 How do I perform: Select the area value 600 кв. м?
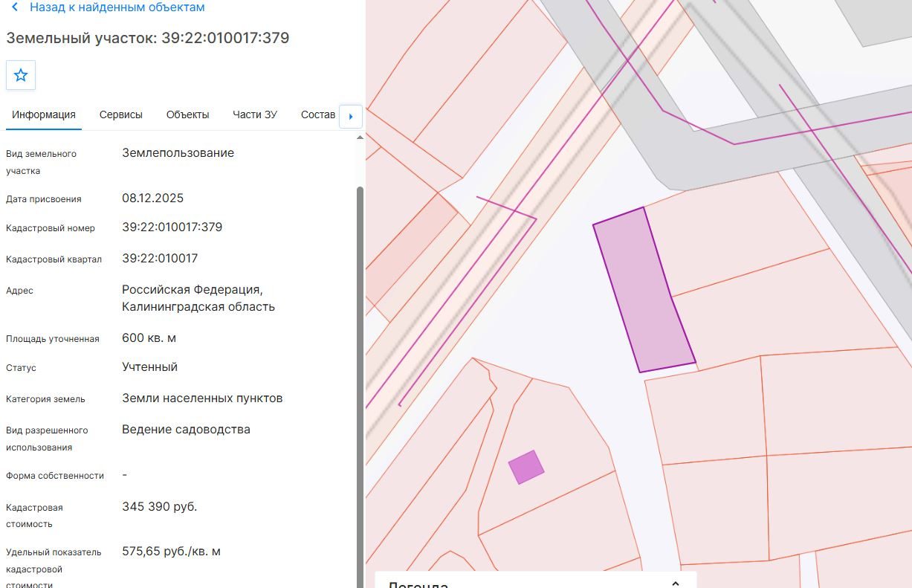(149, 338)
